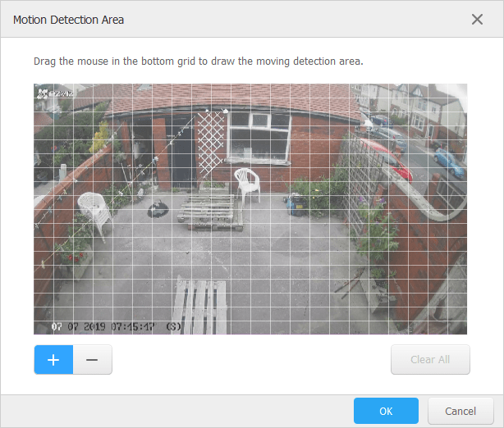Mark the cell over the blue lawnmower
This screenshot has width=504, height=428.
coord(300,203)
